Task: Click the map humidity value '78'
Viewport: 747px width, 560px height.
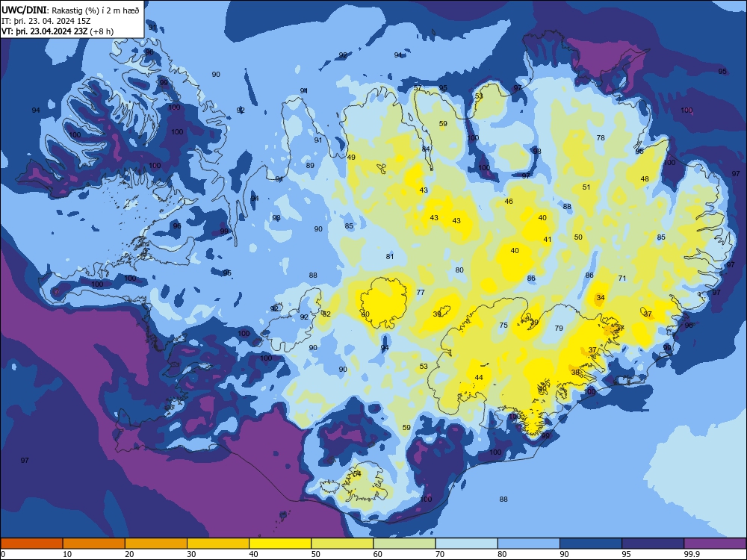Action: (x=601, y=137)
